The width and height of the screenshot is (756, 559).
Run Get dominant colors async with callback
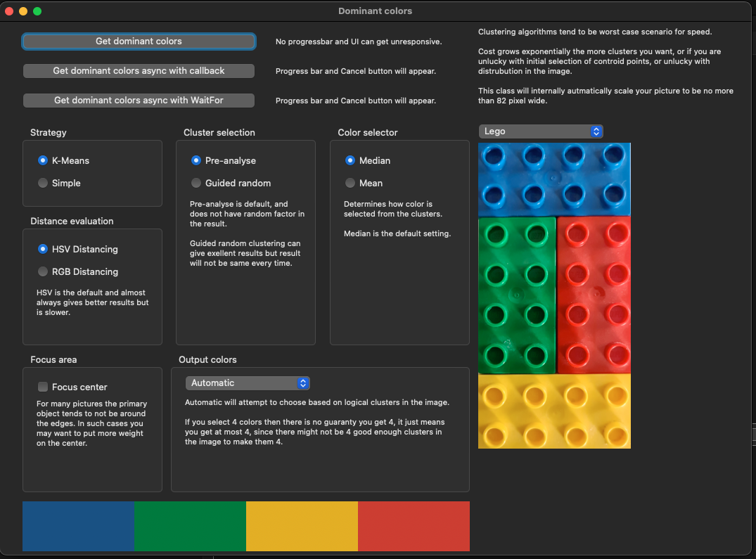point(139,71)
